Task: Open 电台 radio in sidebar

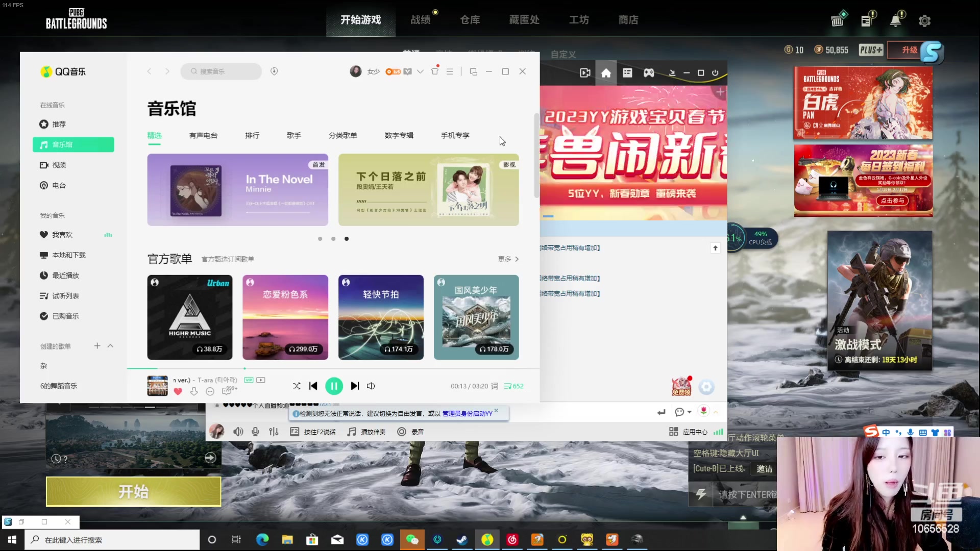Action: pos(73,185)
